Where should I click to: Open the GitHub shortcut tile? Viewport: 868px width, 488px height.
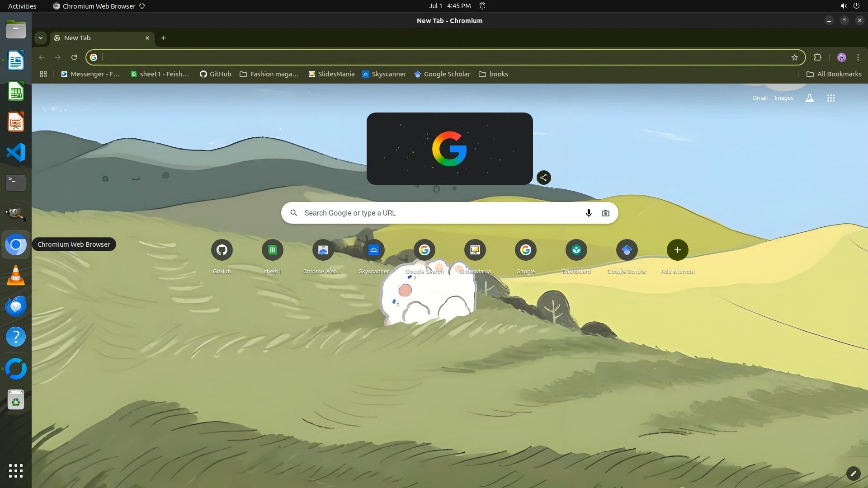click(222, 250)
